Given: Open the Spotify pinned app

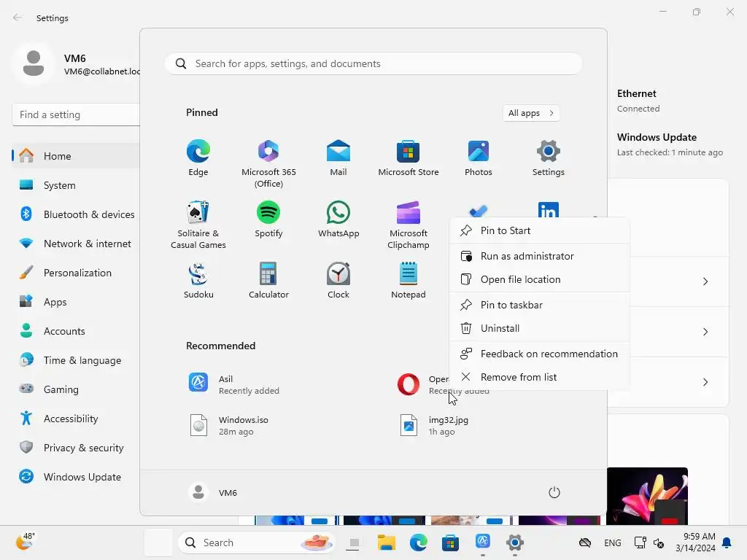Looking at the screenshot, I should 268,219.
